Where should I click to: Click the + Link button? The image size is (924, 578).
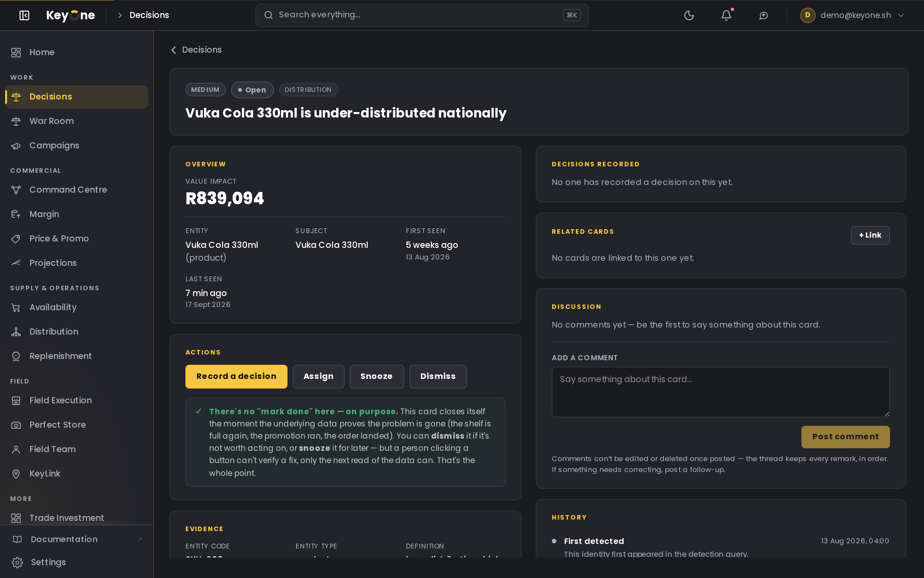click(x=870, y=235)
